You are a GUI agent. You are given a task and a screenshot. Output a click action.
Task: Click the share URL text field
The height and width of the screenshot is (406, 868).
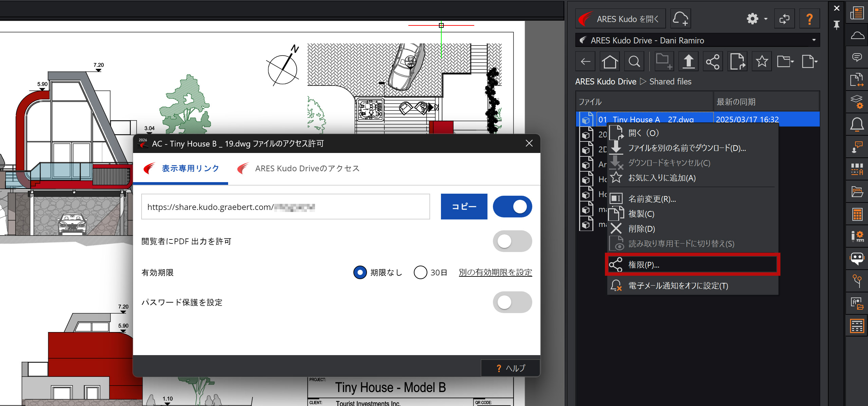click(x=285, y=207)
